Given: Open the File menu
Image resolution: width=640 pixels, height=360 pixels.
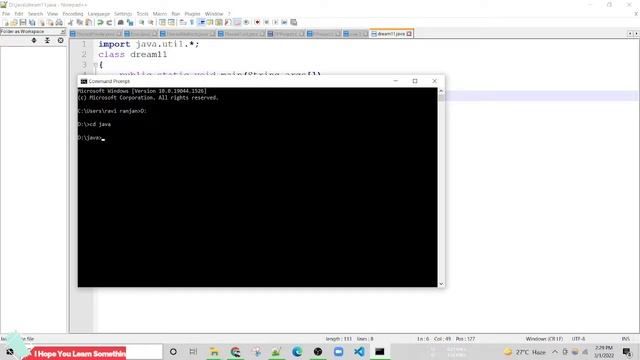Looking at the screenshot, I should click(x=6, y=14).
